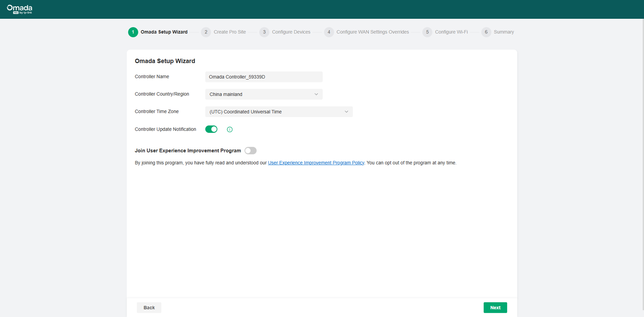
Task: Open the Summary step
Action: pos(504,32)
